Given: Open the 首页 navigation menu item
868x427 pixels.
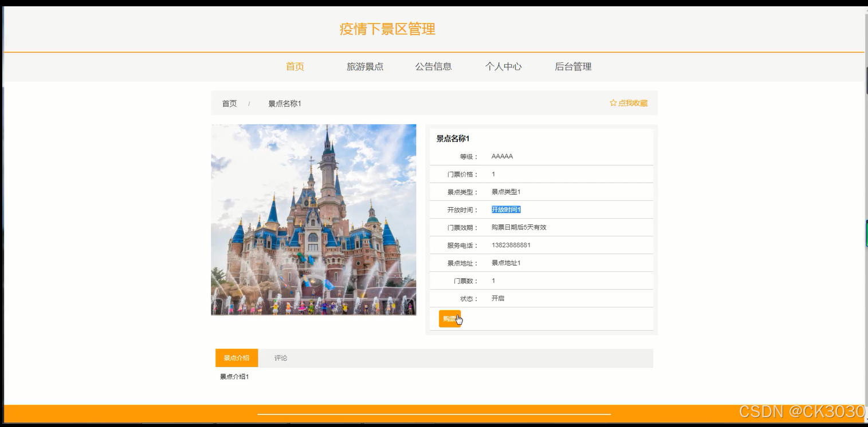Looking at the screenshot, I should coord(295,66).
